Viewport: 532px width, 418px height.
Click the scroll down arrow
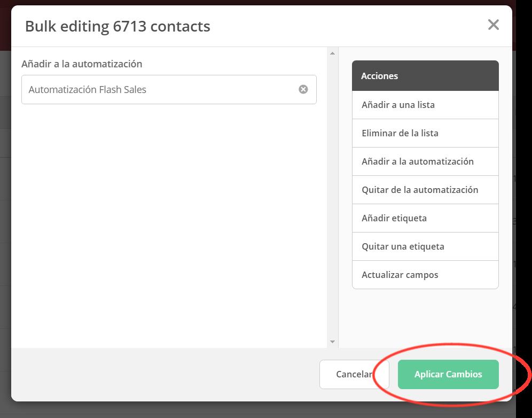coord(332,342)
